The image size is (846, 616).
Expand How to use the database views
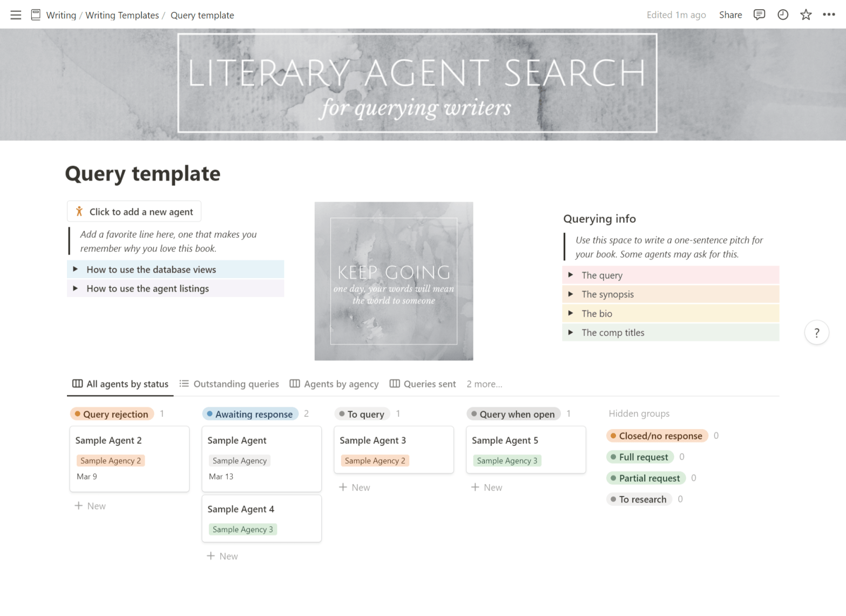coord(76,269)
